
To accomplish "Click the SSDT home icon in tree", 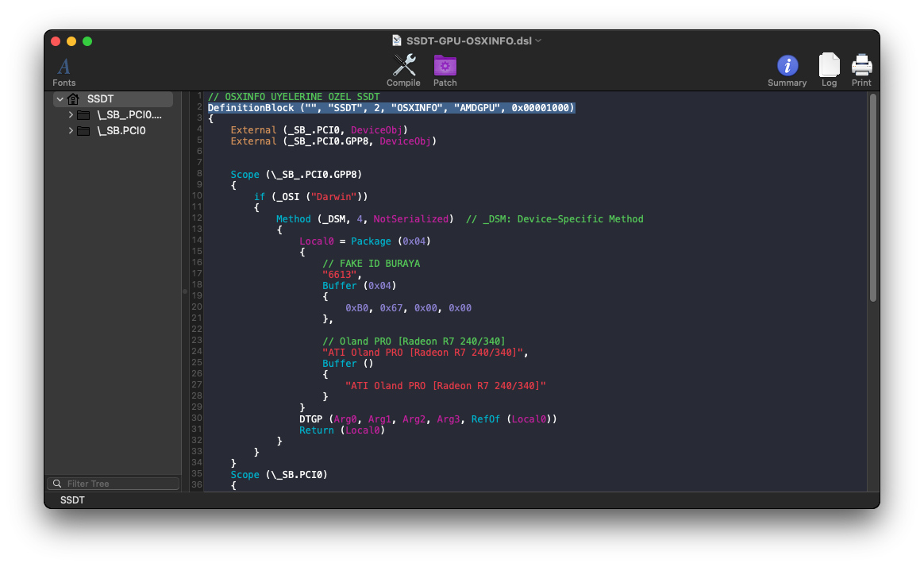I will point(74,99).
